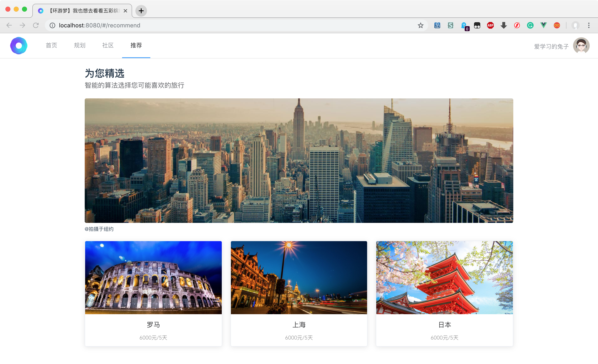The height and width of the screenshot is (364, 598).
Task: View site information icon in address bar
Action: 52,26
